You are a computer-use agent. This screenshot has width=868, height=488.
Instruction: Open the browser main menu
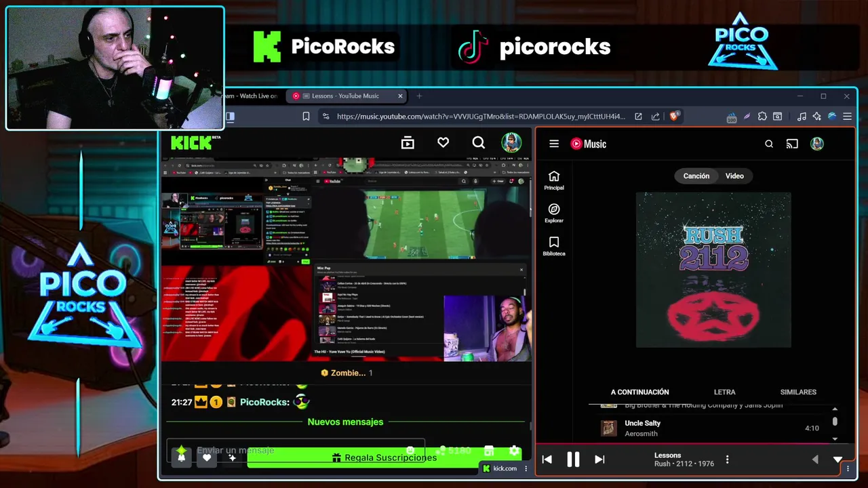[x=847, y=117]
